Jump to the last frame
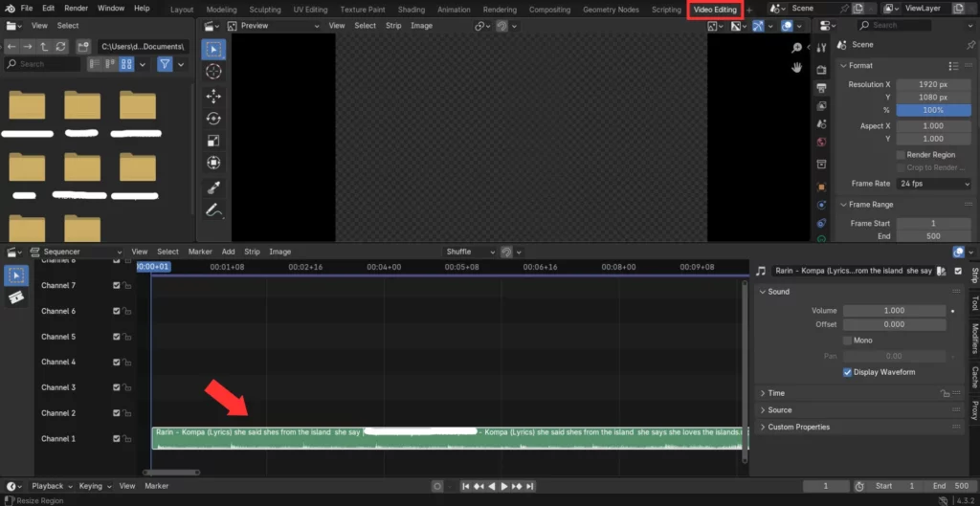The image size is (980, 506). pos(530,486)
